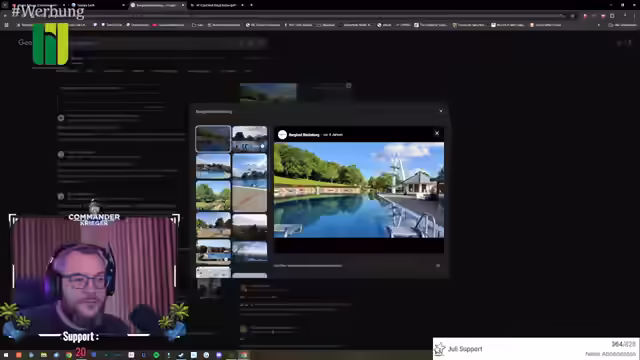Open File Explorer folder icon in taskbar

click(x=44, y=355)
